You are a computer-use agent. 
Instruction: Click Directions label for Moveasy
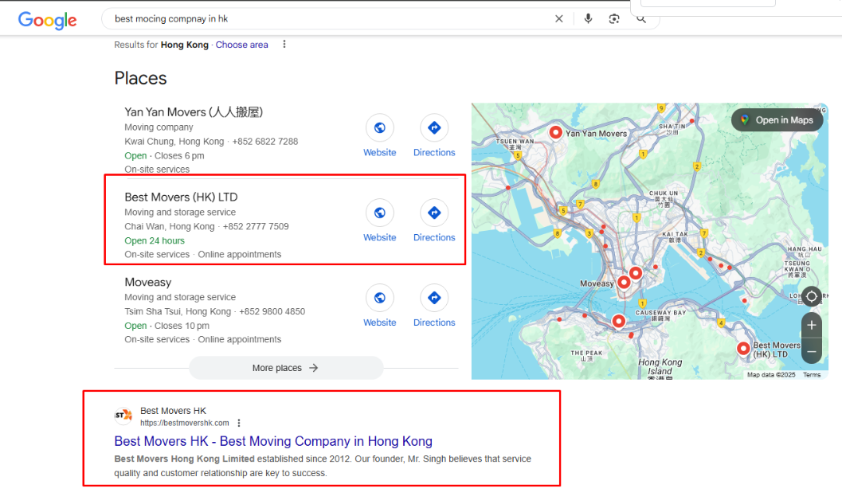[x=434, y=322]
